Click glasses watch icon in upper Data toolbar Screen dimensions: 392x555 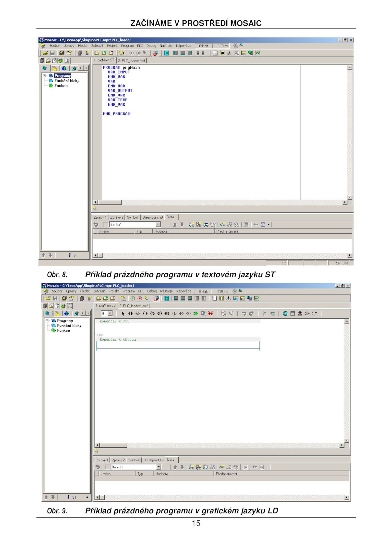click(x=222, y=225)
